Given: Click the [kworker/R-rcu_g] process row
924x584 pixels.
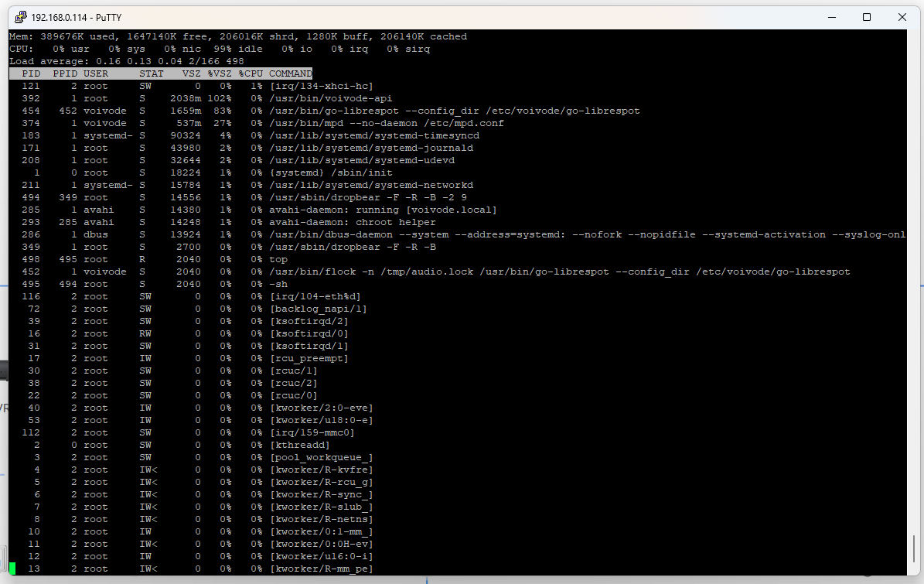Looking at the screenshot, I should (203, 482).
